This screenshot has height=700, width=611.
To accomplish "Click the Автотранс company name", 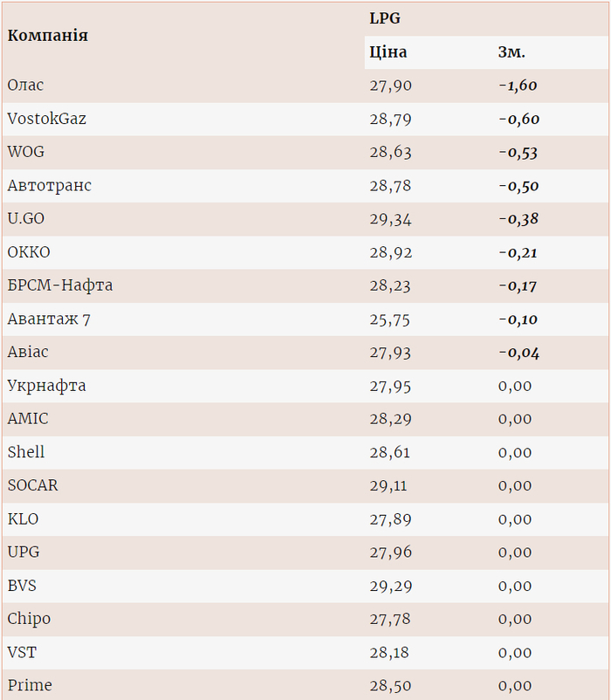I will (49, 186).
